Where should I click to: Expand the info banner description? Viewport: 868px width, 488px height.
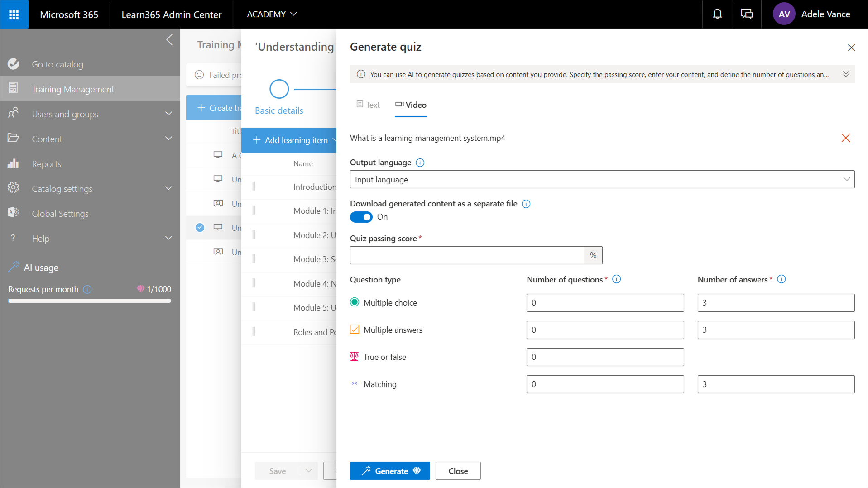tap(845, 74)
